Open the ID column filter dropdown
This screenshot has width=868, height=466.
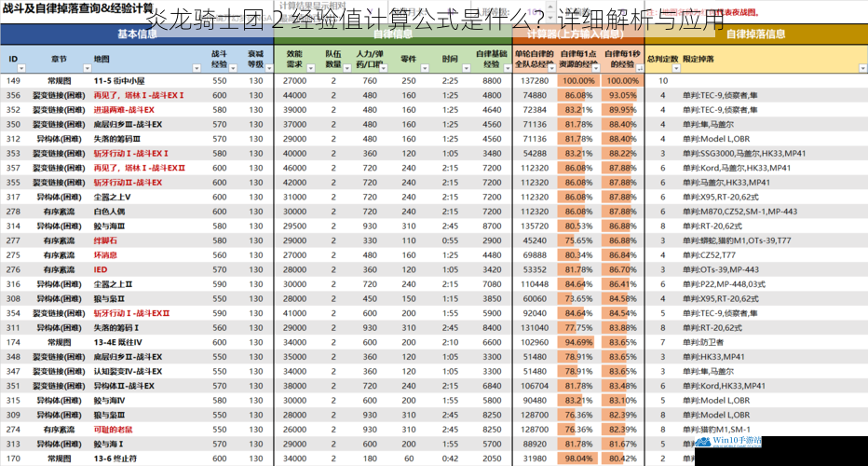pyautogui.click(x=21, y=68)
